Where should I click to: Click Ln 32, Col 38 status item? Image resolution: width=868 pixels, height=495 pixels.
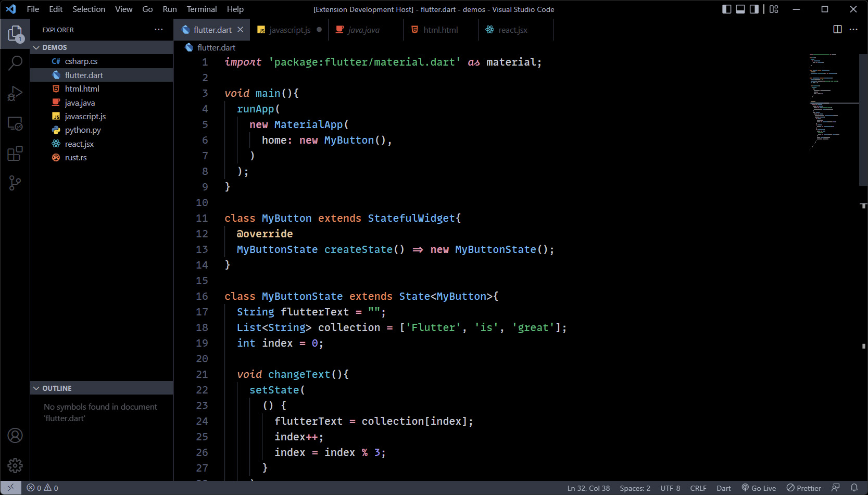pos(588,488)
